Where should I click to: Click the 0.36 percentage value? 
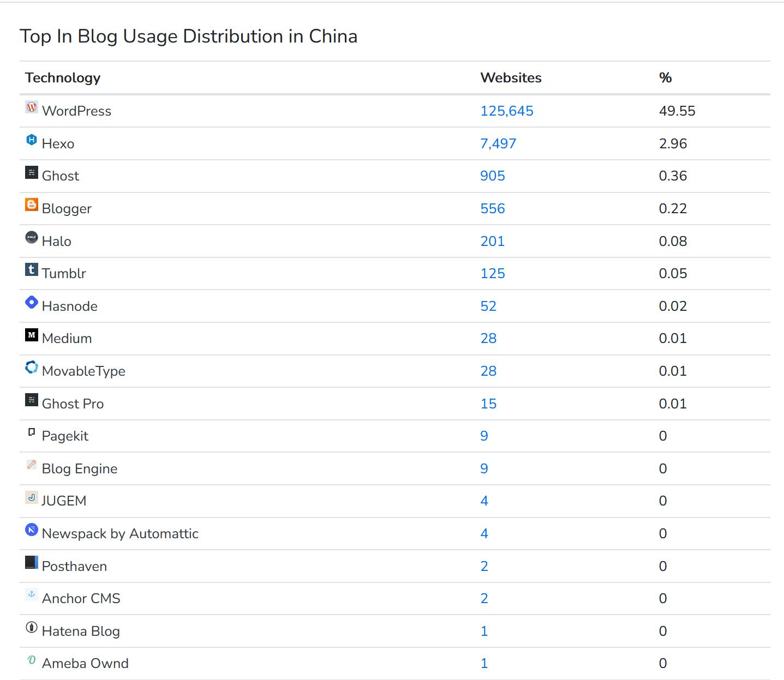click(673, 176)
